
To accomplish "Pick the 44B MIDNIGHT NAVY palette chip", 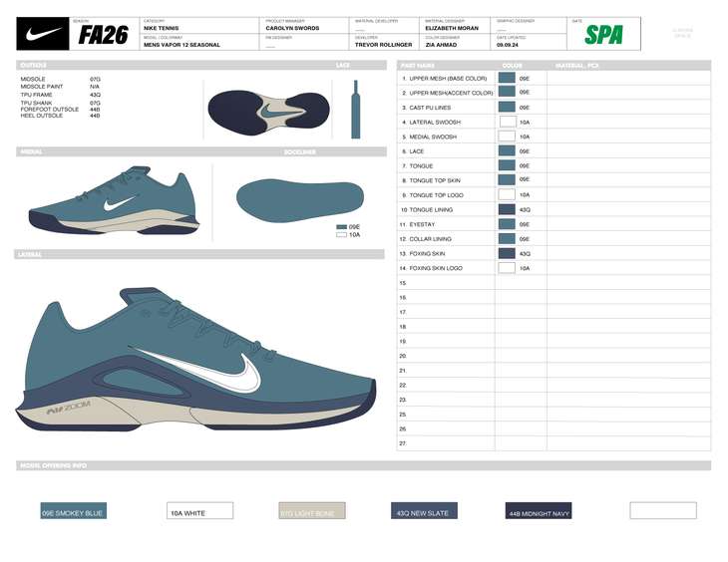I will click(539, 511).
